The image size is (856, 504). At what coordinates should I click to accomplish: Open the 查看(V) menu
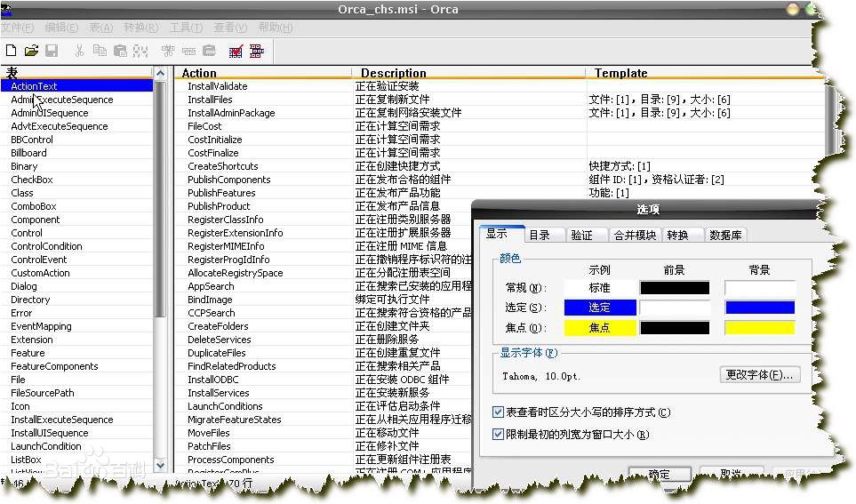click(230, 28)
